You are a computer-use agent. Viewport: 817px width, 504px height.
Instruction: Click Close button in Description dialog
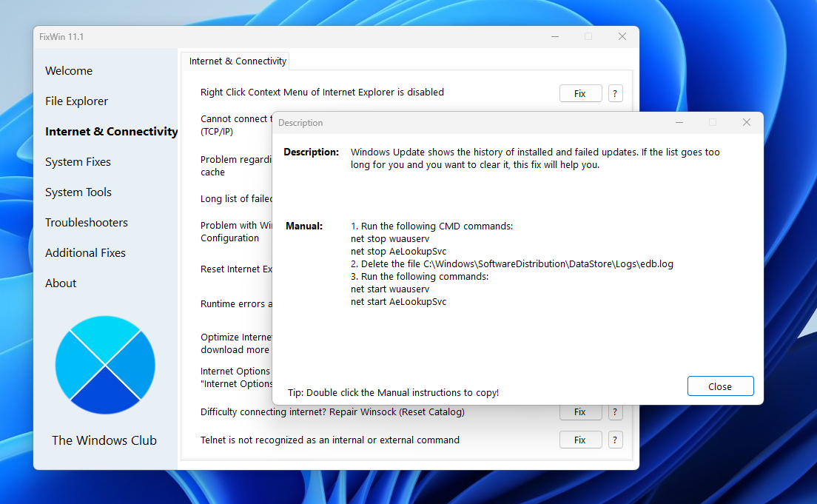point(720,386)
